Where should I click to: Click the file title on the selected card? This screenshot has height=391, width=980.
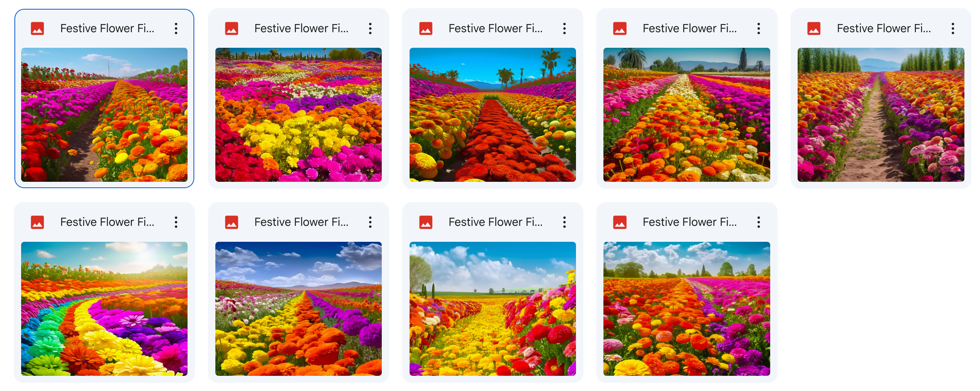(x=107, y=29)
